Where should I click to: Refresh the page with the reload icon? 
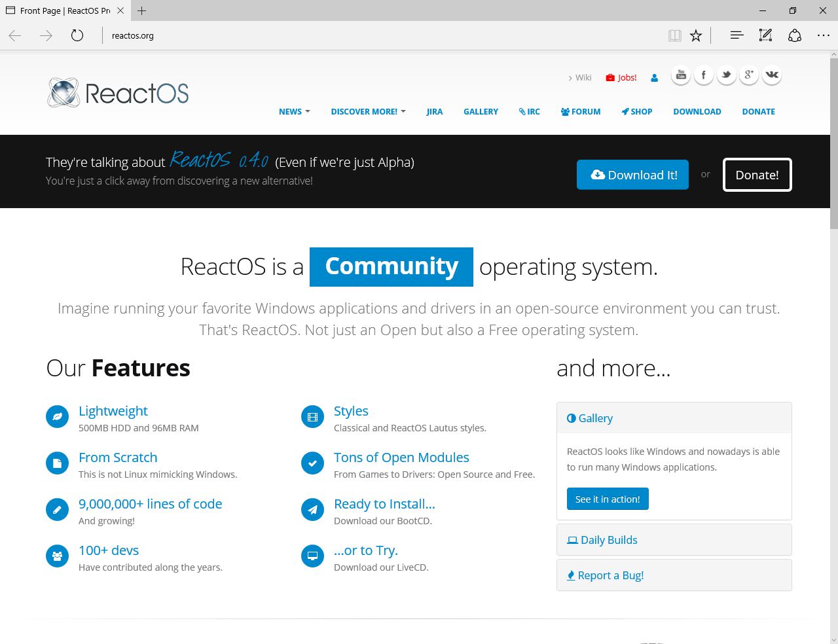(77, 36)
